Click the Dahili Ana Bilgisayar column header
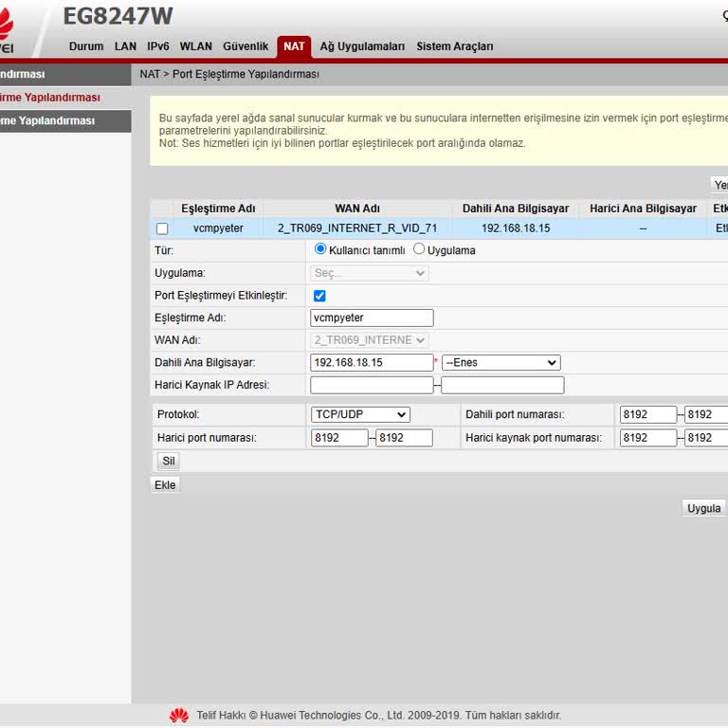 [x=516, y=209]
